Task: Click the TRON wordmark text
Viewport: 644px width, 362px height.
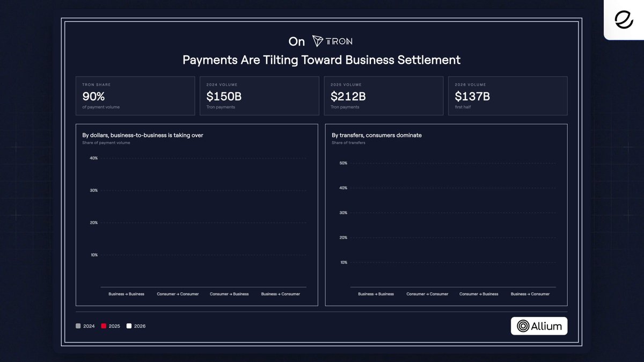Action: coord(340,41)
